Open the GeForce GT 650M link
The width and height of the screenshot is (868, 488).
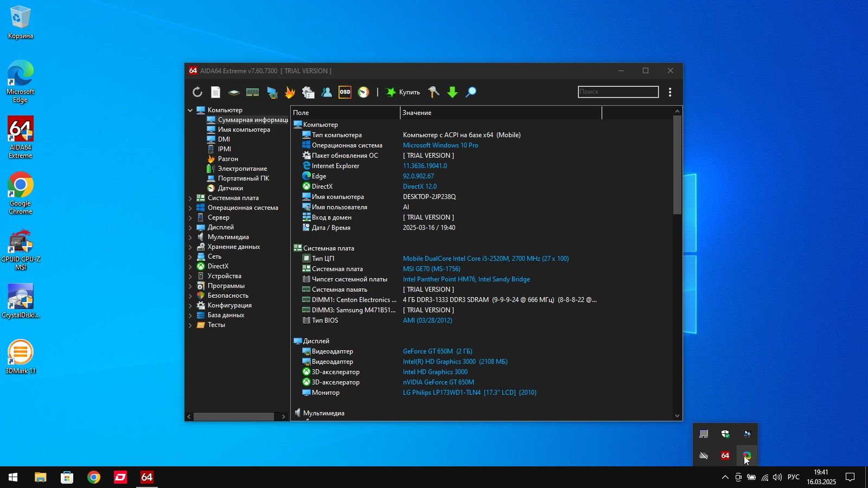[x=437, y=351]
